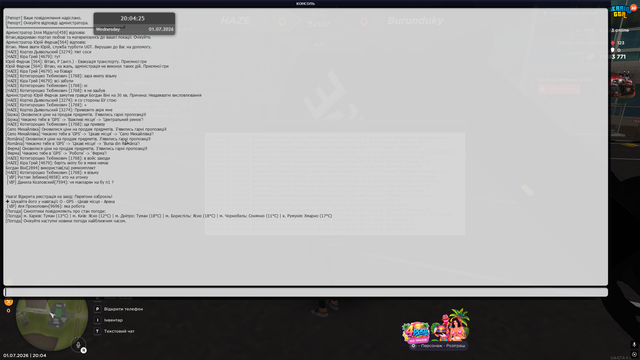Click the VIP message from Данила Козловский
The height and width of the screenshot is (360, 640).
click(x=60, y=182)
